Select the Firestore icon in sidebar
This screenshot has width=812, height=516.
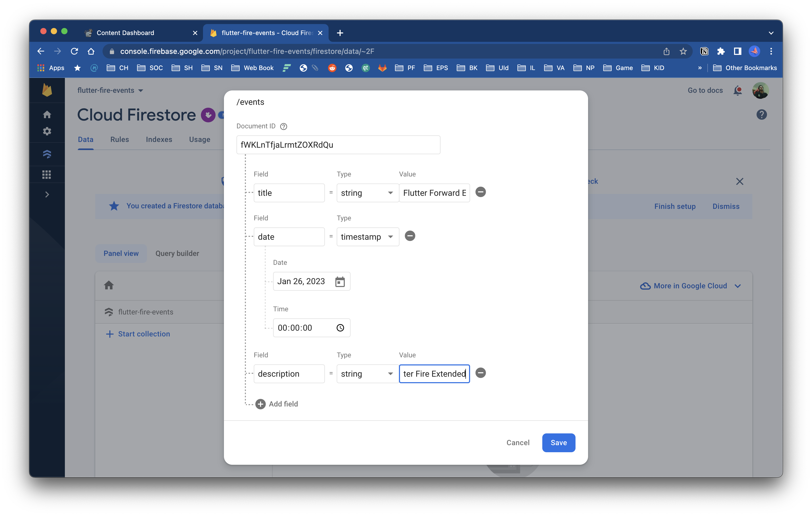point(47,154)
